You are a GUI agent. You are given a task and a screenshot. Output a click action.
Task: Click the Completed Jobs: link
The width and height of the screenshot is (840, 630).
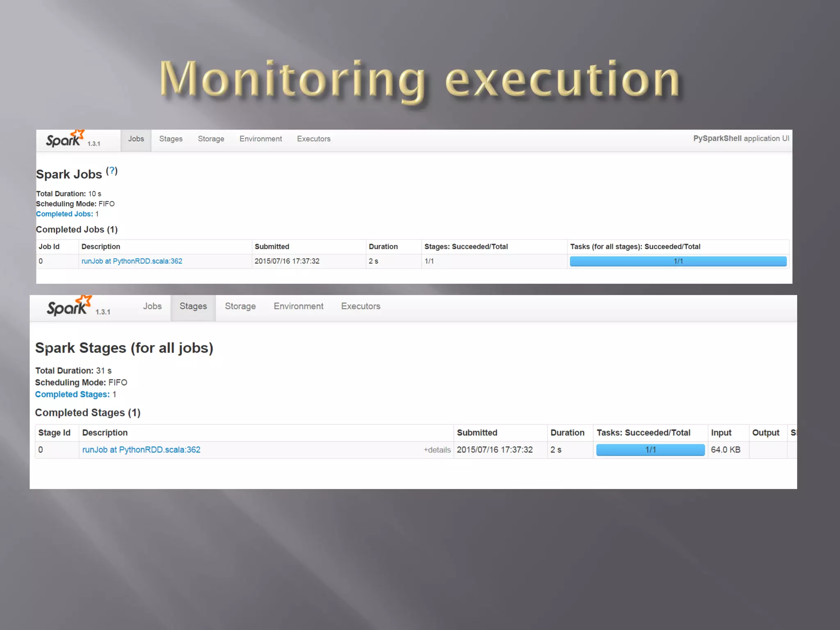point(64,214)
